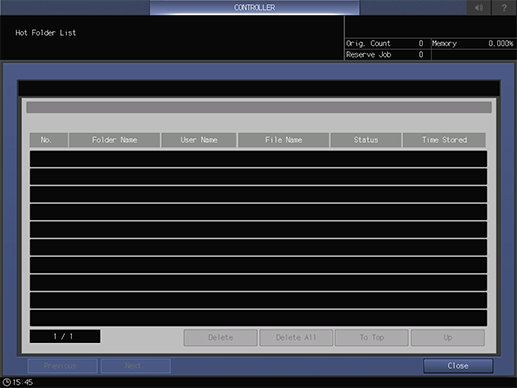Go to Next page

136,366
